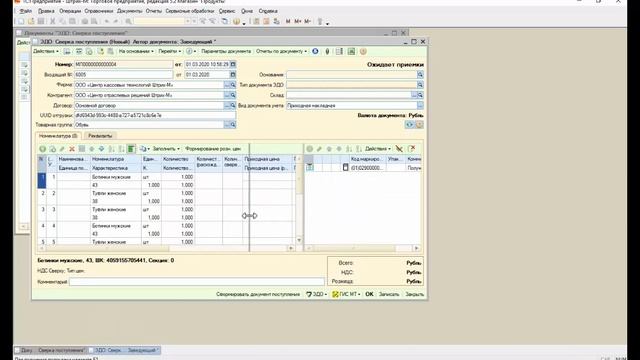Click the red X delete row icon
Image resolution: width=640 pixels, height=360 pixels.
click(72, 149)
